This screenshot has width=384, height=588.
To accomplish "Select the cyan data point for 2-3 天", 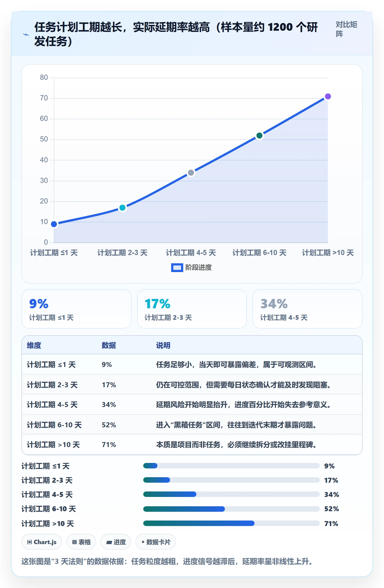I will (x=122, y=208).
